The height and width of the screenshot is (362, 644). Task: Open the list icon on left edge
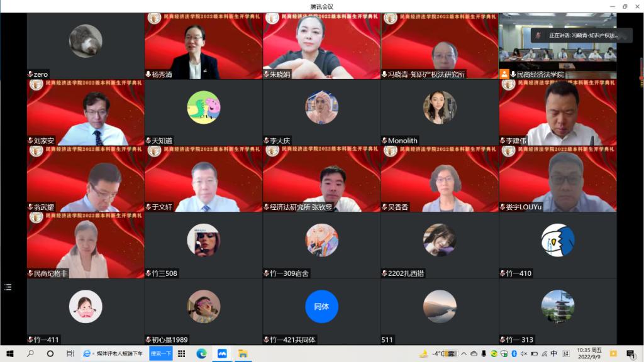point(8,287)
